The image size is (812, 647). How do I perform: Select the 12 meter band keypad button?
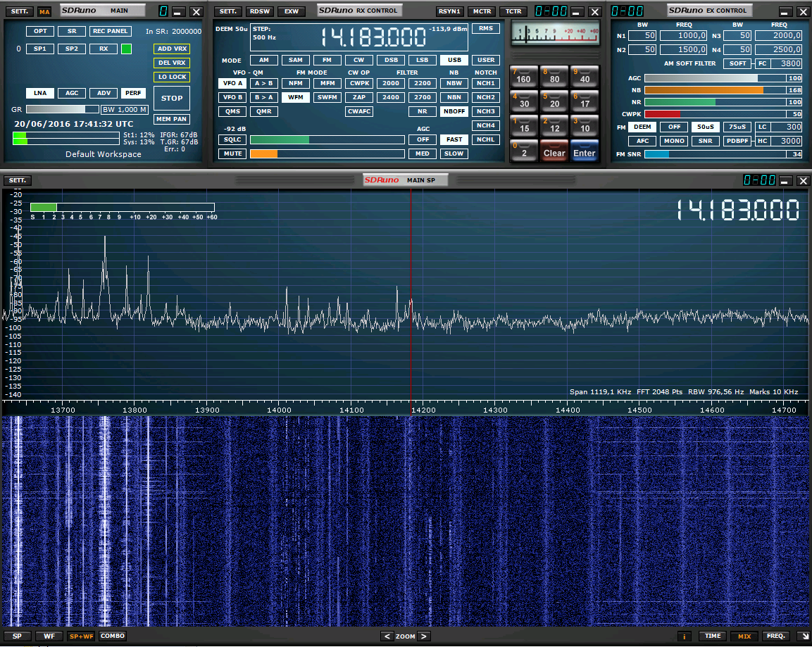pos(554,126)
